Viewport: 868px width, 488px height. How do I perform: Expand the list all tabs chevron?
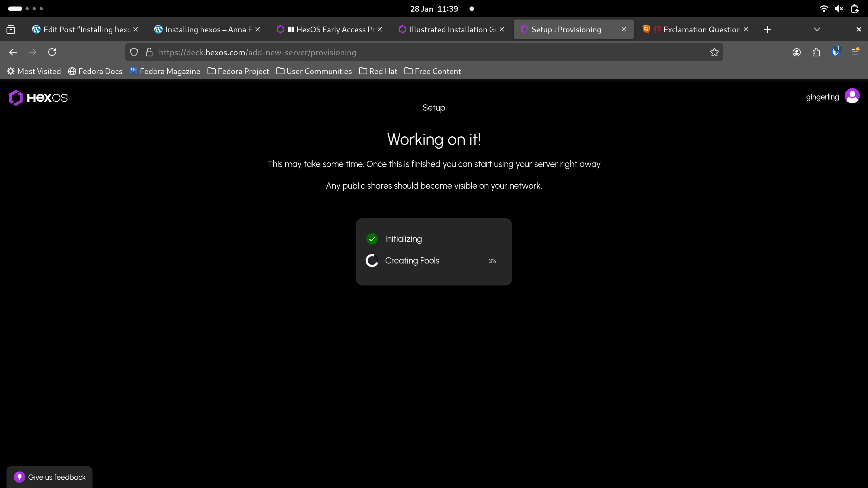click(817, 29)
